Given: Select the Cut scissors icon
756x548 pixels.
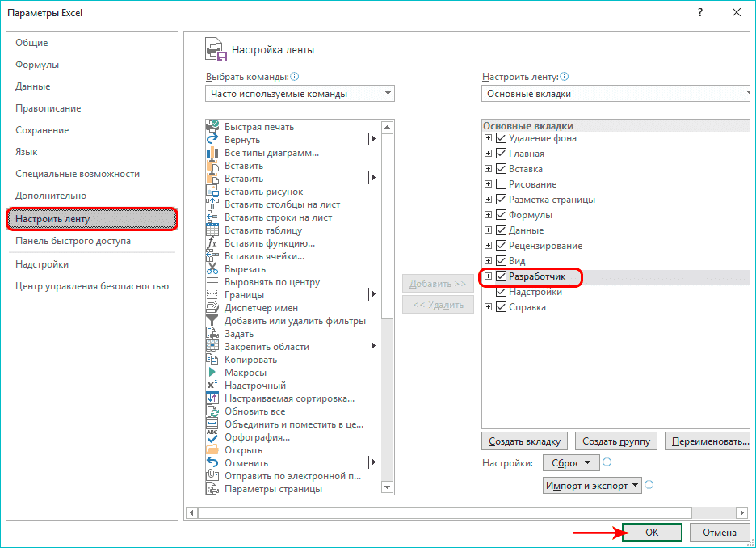Looking at the screenshot, I should click(213, 269).
